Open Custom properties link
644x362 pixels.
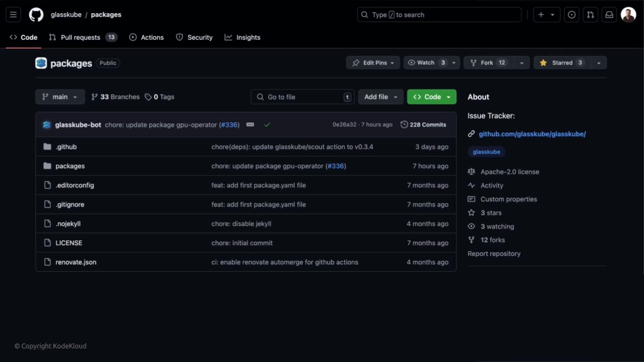click(508, 199)
